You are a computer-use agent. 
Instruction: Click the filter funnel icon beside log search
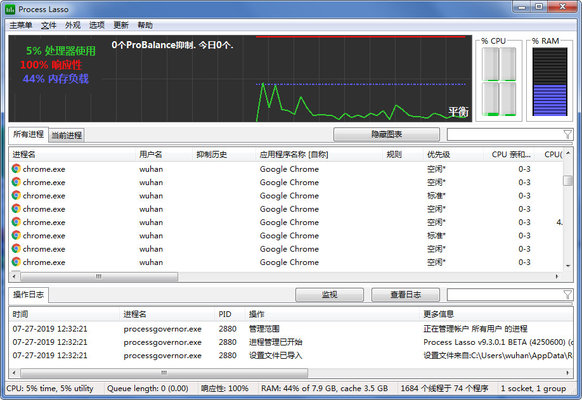[x=568, y=295]
